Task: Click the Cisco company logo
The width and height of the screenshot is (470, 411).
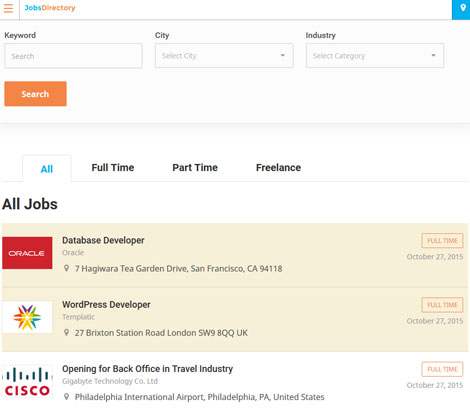Action: 27,381
